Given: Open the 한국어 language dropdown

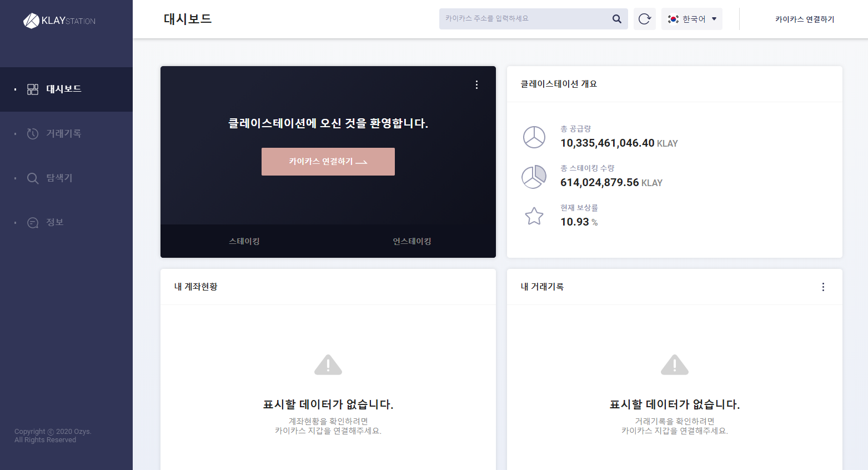Looking at the screenshot, I should tap(692, 19).
